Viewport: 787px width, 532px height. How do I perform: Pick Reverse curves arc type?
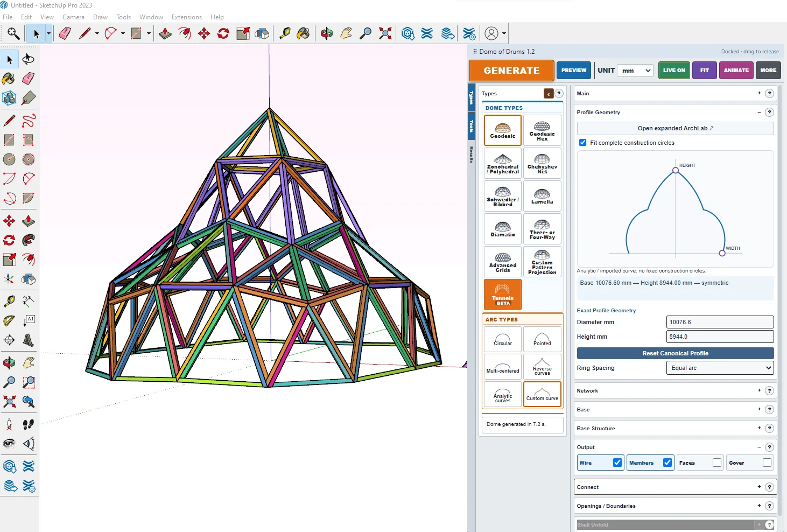coord(542,367)
